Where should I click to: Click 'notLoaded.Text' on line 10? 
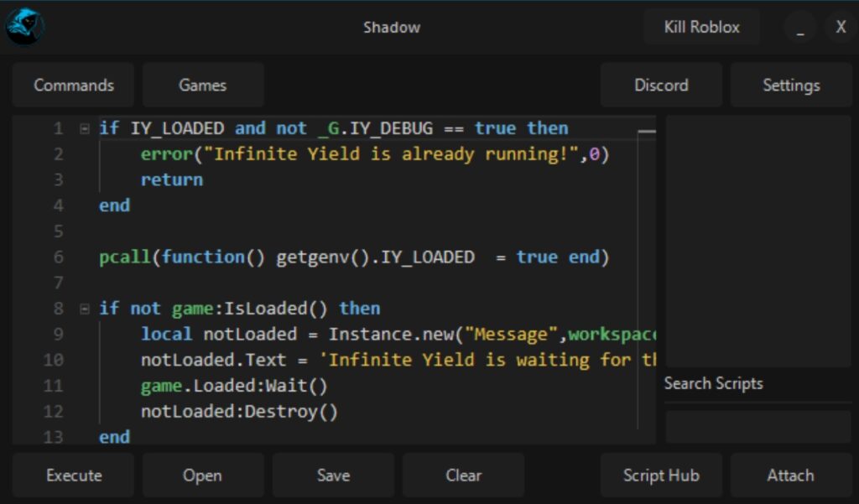point(214,360)
